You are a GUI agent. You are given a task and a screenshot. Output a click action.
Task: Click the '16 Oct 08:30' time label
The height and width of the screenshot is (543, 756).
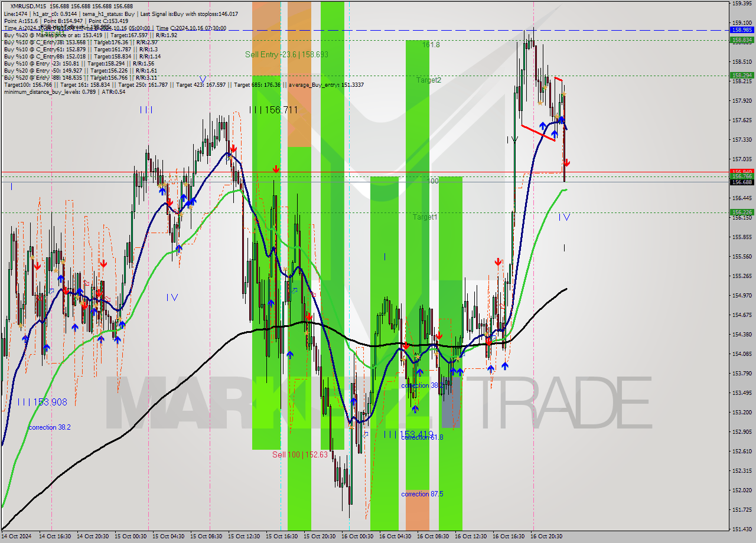[433, 537]
